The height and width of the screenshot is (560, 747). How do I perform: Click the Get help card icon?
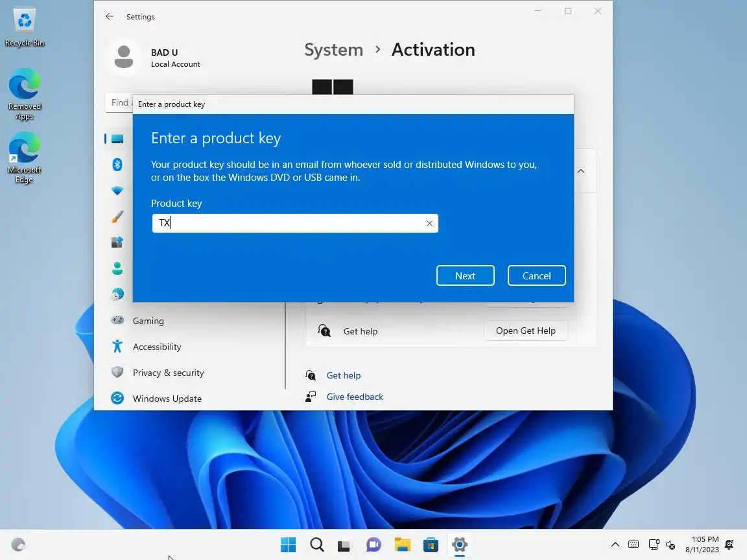click(324, 331)
